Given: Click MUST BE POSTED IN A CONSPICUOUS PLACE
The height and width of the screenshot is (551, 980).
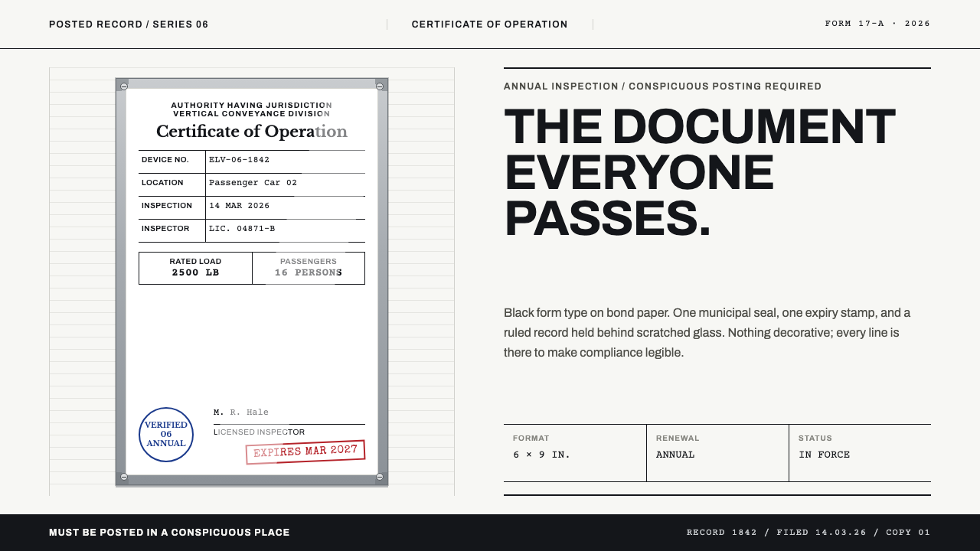Looking at the screenshot, I should point(169,533).
